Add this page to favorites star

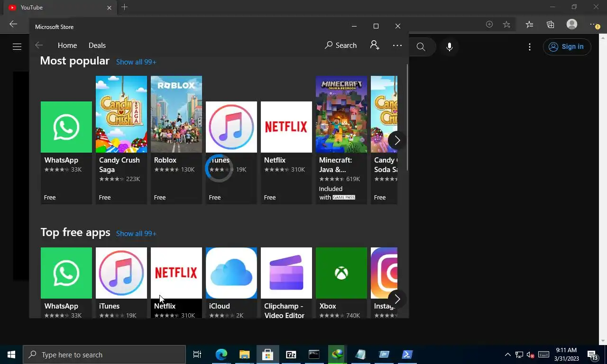(x=506, y=24)
